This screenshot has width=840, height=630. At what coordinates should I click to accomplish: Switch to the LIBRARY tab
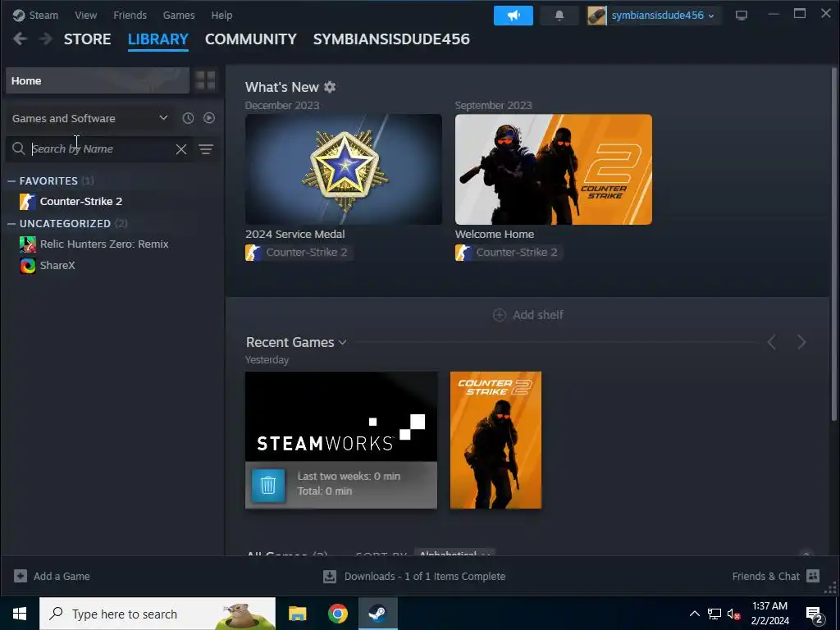tap(158, 39)
